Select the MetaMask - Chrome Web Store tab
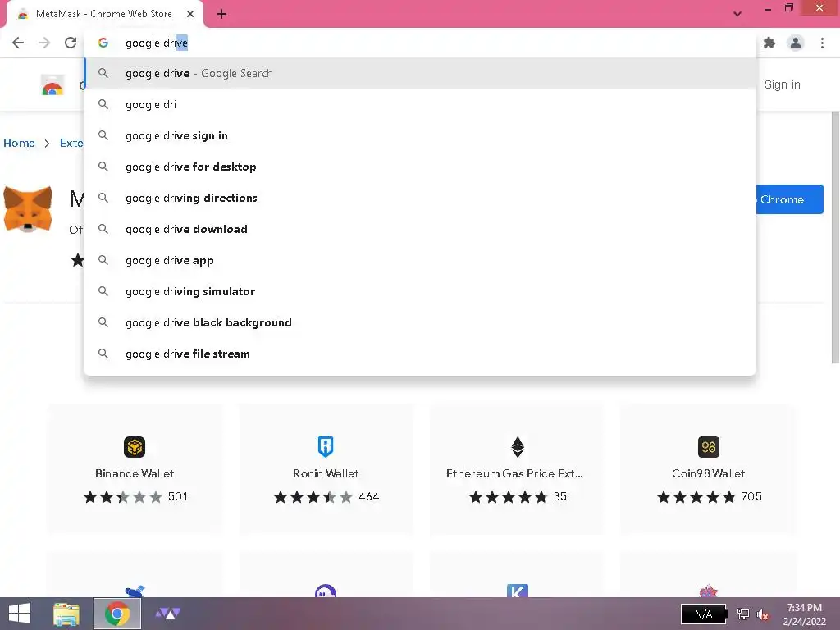840x630 pixels. (104, 14)
